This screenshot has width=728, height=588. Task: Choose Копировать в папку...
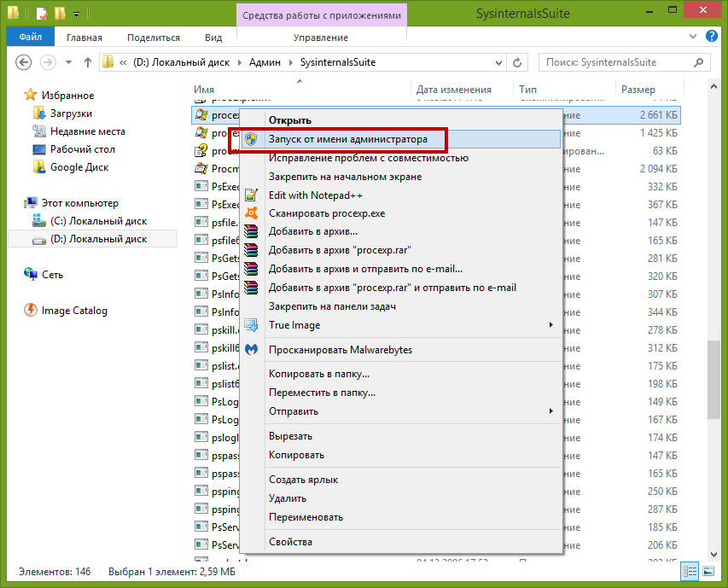(x=400, y=374)
